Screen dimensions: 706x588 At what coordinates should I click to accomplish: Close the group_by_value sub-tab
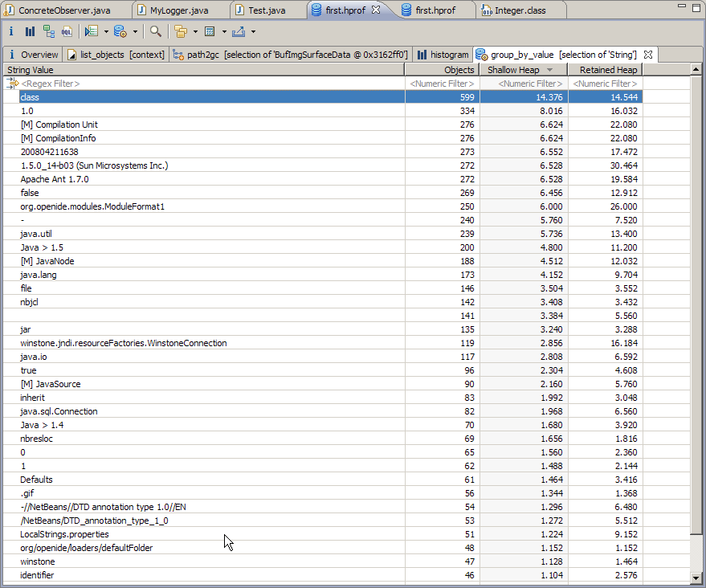(648, 55)
